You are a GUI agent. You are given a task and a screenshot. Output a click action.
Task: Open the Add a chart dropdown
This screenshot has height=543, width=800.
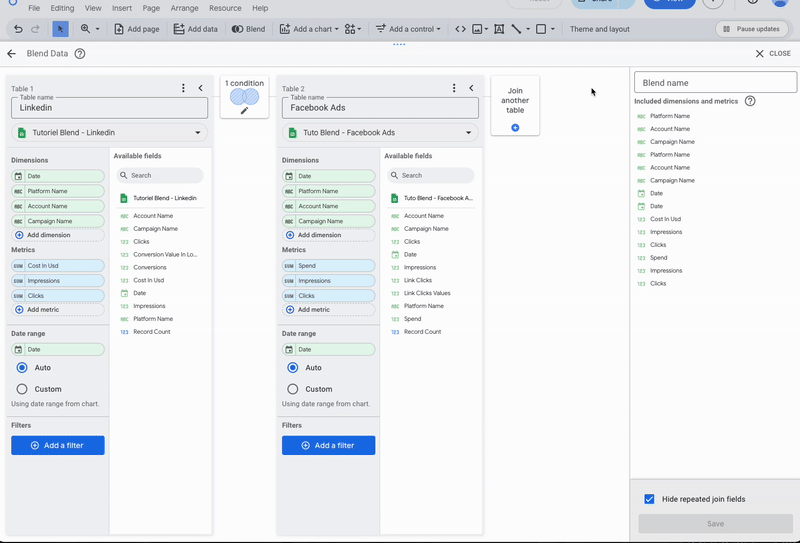coord(309,29)
